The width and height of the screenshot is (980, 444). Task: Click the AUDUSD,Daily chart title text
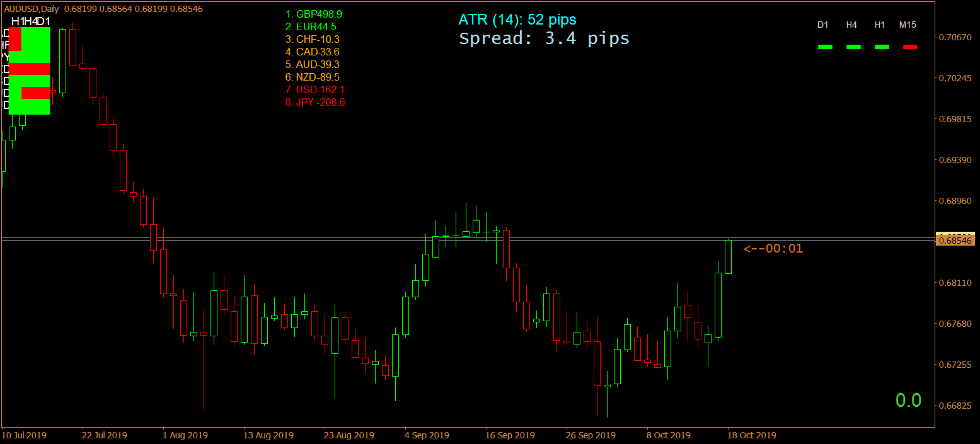pos(31,9)
